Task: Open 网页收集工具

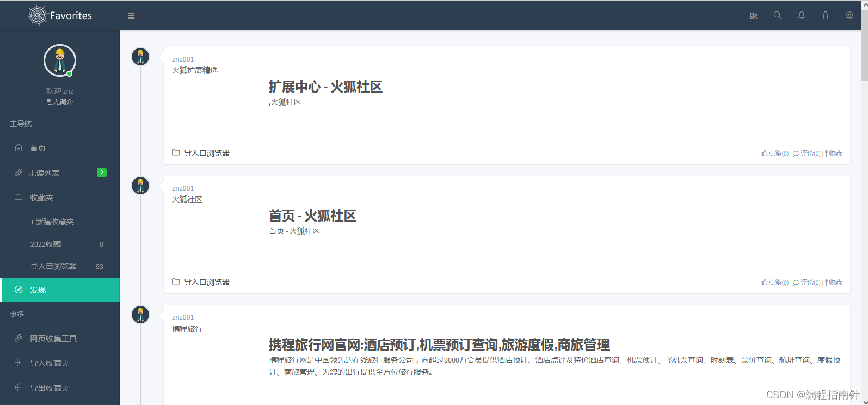Action: pos(60,339)
